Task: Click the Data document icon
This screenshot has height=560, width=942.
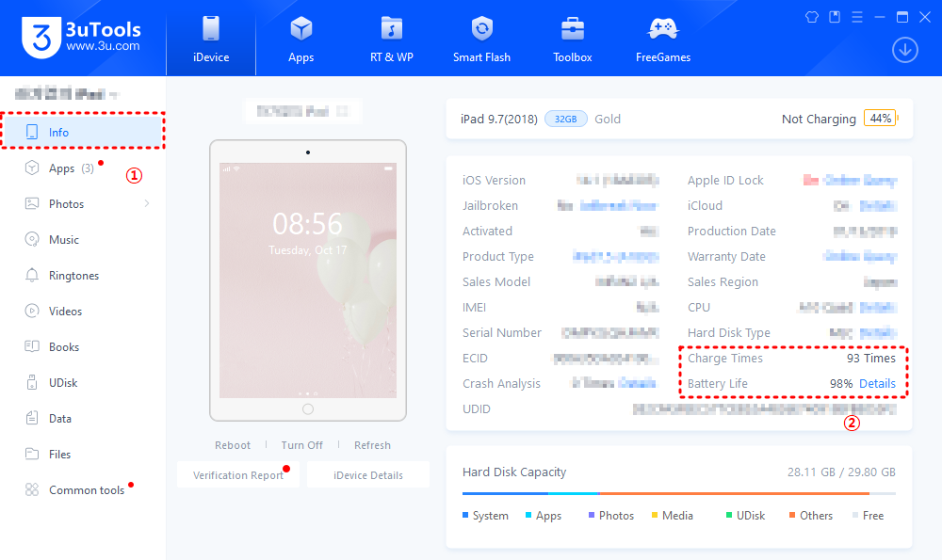Action: click(x=32, y=418)
